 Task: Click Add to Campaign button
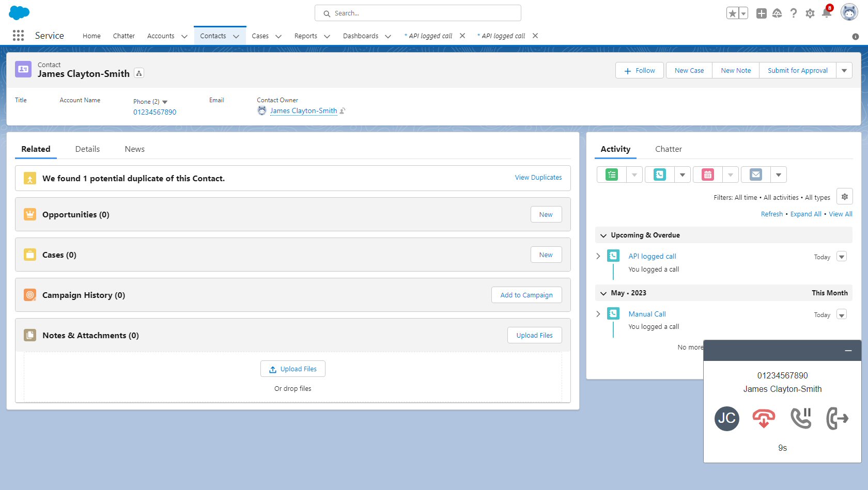pos(526,295)
